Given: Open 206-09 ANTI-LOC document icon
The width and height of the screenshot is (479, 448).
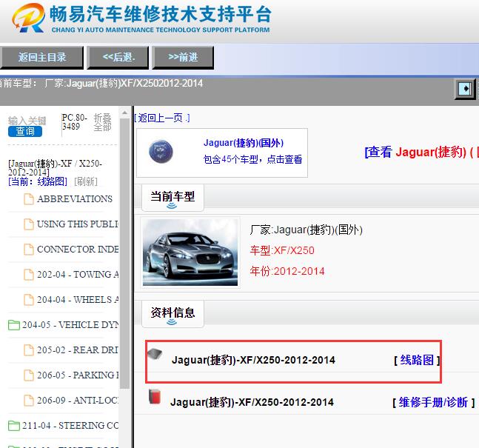Looking at the screenshot, I should pyautogui.click(x=29, y=401).
